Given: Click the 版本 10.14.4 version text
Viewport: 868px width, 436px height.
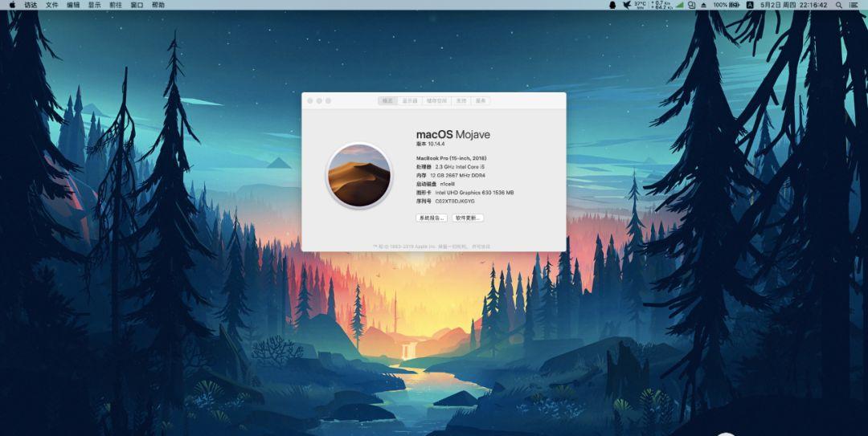Looking at the screenshot, I should (431, 144).
